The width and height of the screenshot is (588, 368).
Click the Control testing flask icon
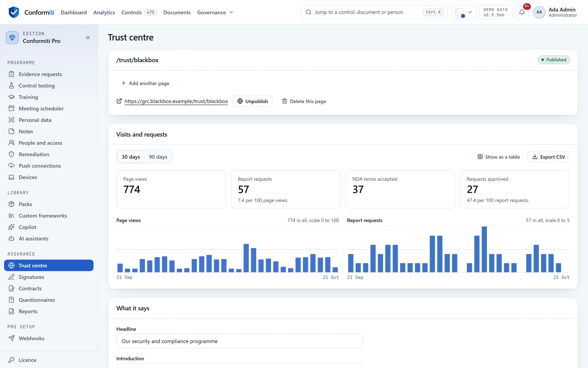pos(12,86)
